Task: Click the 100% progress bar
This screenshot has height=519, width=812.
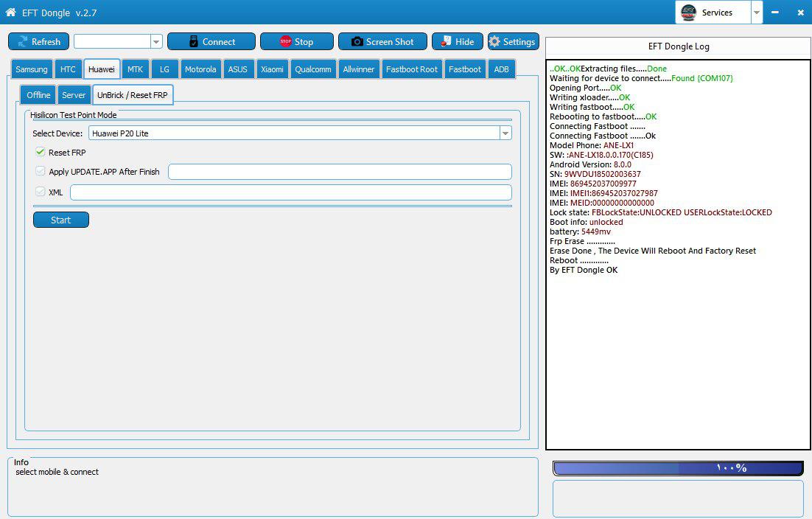Action: point(679,468)
